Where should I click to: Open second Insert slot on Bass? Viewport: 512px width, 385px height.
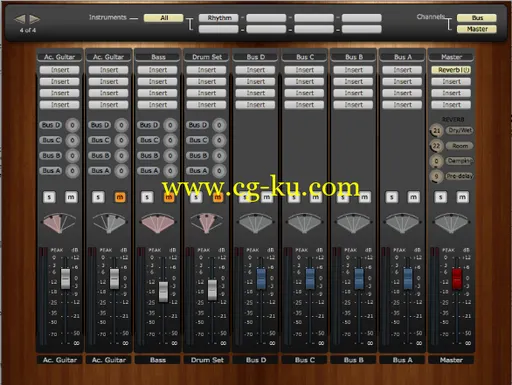pos(158,82)
